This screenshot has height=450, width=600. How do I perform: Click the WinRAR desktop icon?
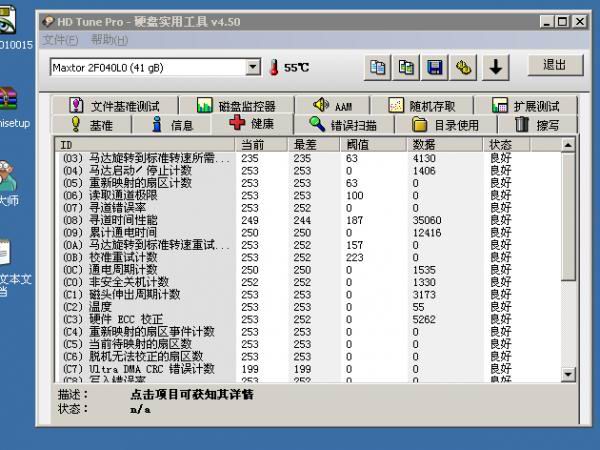click(x=8, y=98)
